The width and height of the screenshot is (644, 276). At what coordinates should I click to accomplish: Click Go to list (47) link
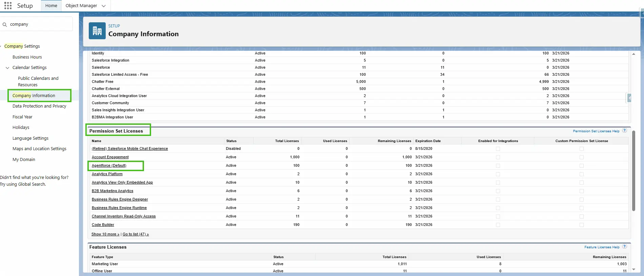[136, 234]
